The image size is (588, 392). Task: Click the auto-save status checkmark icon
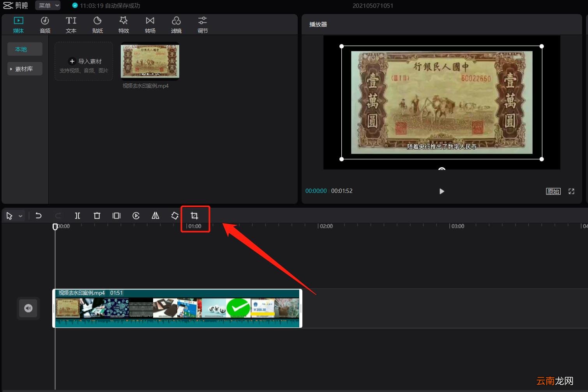(x=75, y=5)
